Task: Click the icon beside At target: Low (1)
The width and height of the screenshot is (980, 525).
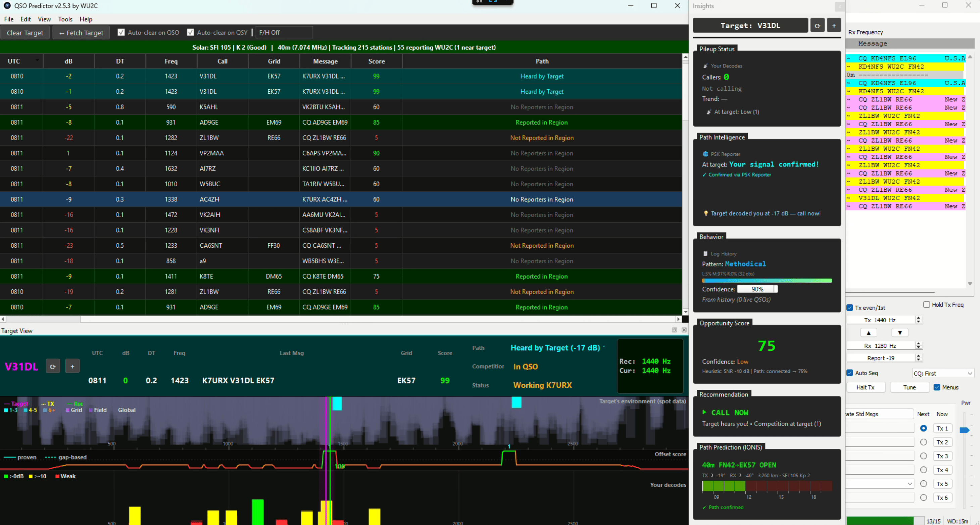Action: [709, 112]
